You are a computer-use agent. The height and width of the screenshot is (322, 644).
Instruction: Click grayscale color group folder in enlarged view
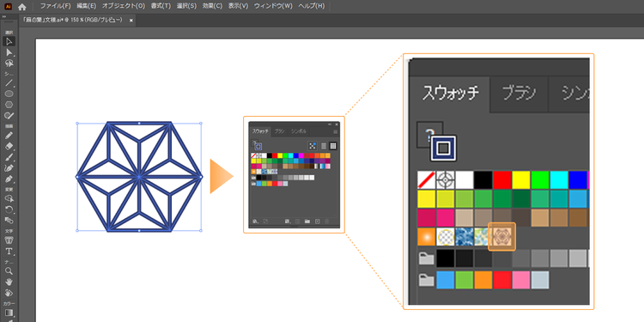(x=426, y=258)
